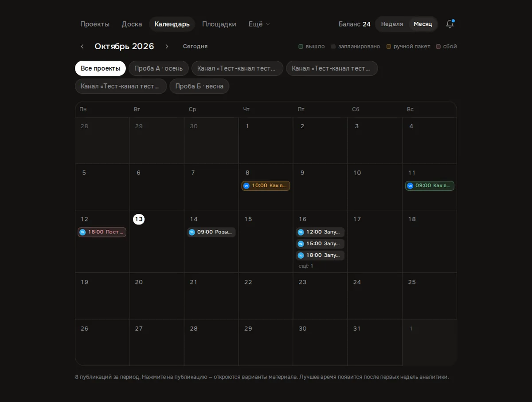
Task: Click the ручной пакет legend swatch
Action: [389, 47]
